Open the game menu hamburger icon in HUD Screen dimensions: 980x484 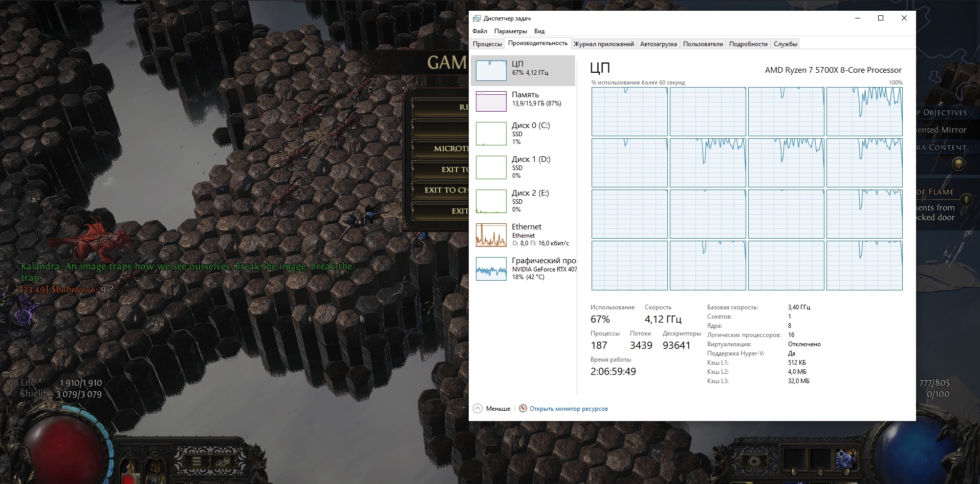pyautogui.click(x=196, y=461)
